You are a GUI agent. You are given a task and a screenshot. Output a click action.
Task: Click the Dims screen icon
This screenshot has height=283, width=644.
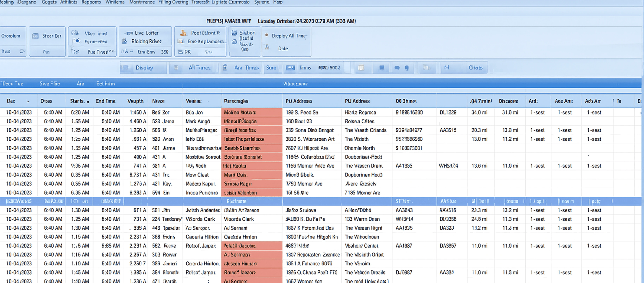click(x=290, y=68)
